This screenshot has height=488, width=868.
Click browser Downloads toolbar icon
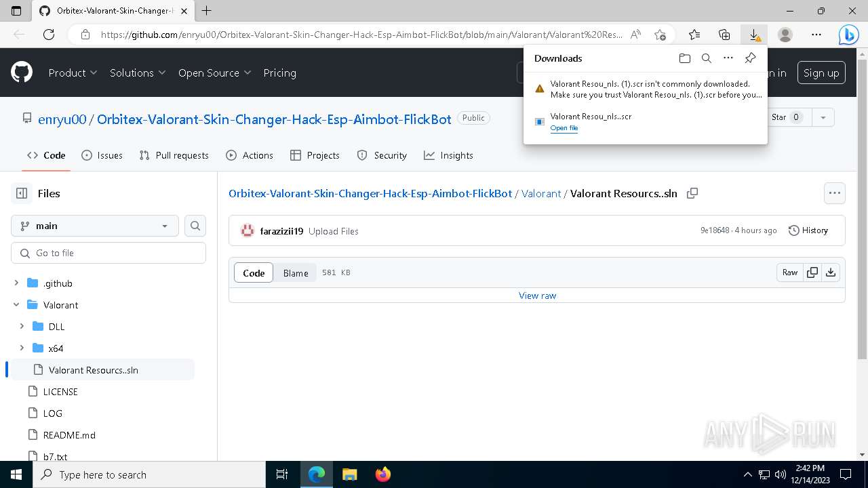coord(754,35)
